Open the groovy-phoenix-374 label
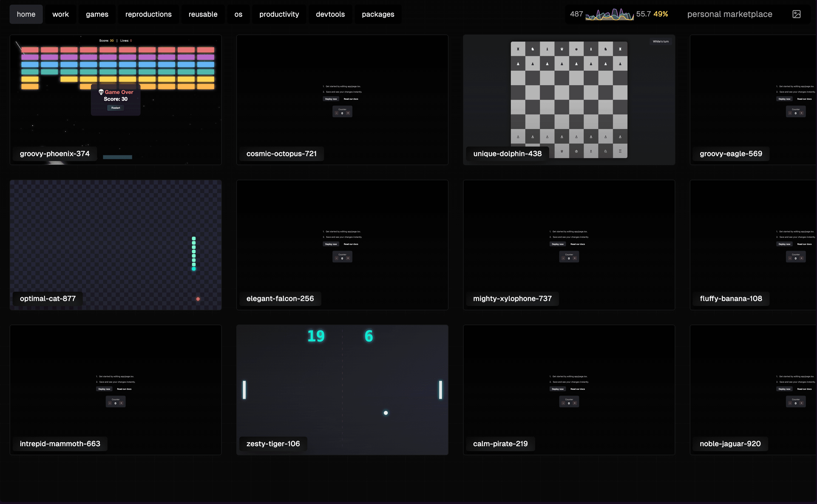The height and width of the screenshot is (504, 817). (x=55, y=154)
